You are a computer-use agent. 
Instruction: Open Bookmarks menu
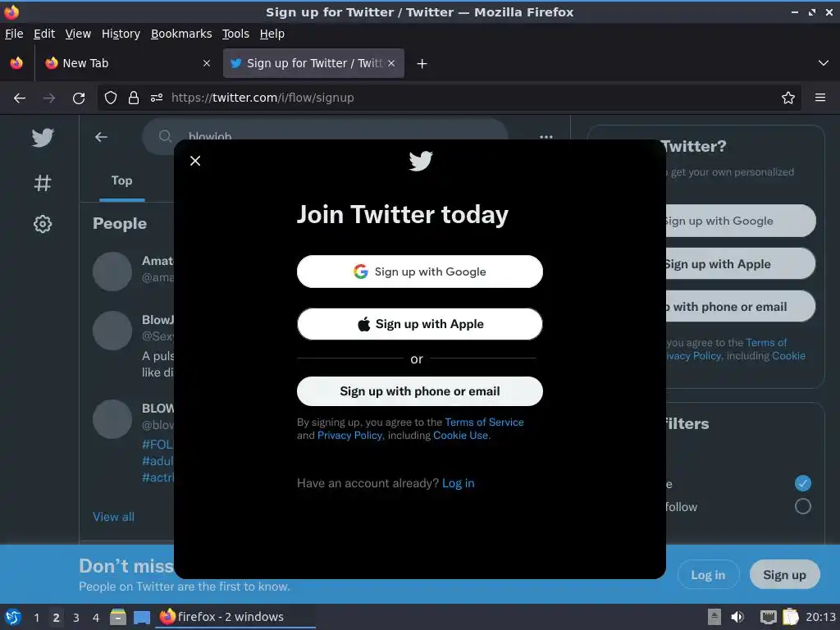[181, 34]
